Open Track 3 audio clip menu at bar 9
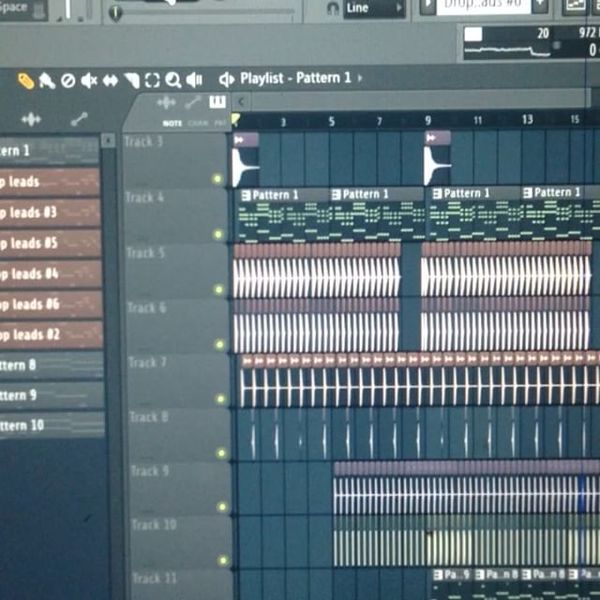600x600 pixels. coord(431,138)
